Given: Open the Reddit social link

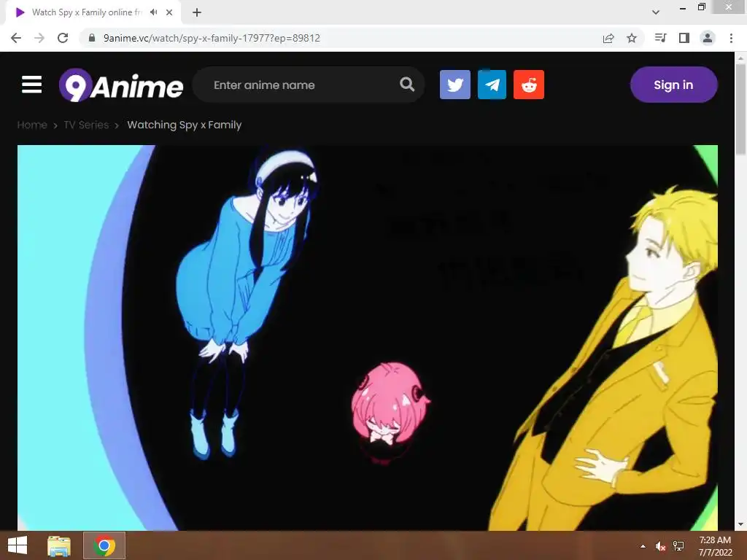Looking at the screenshot, I should pyautogui.click(x=529, y=85).
